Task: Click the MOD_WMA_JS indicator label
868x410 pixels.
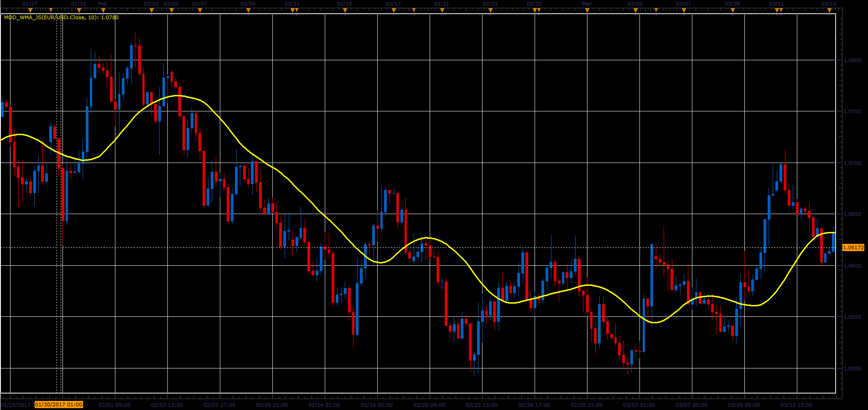Action: [x=61, y=17]
